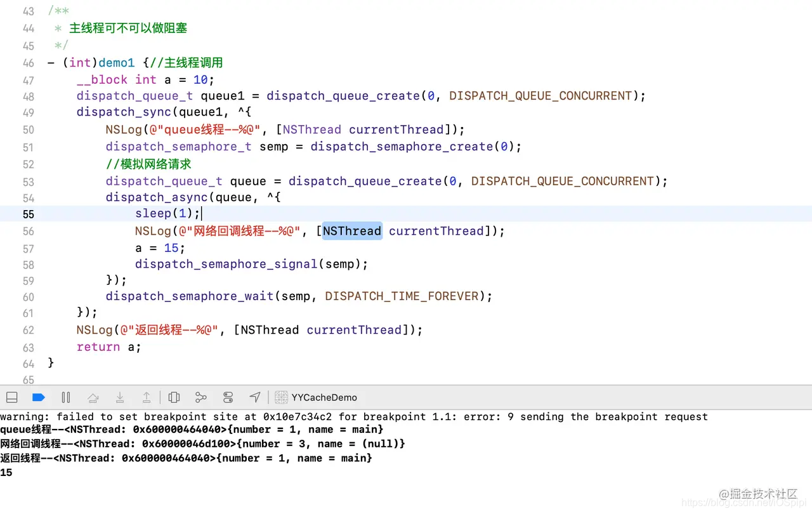Click line number 62 in the gutter
The width and height of the screenshot is (812, 514).
pos(29,330)
